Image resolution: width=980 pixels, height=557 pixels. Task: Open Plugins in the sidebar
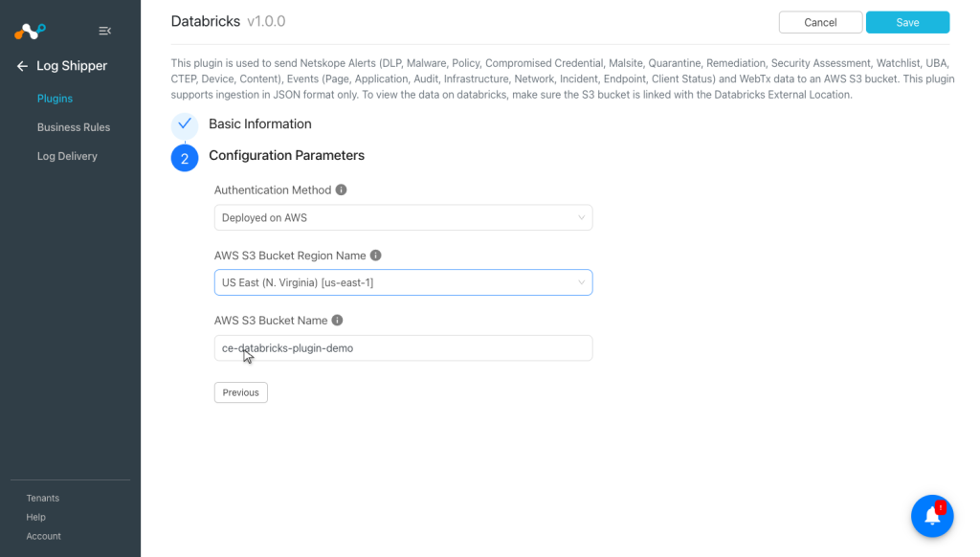coord(55,99)
